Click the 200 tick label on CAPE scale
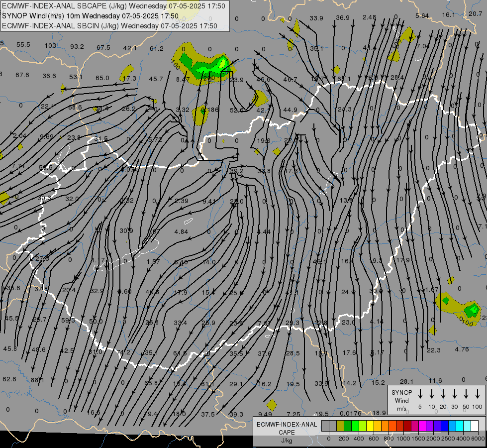The height and width of the screenshot is (448, 487). pyautogui.click(x=344, y=439)
